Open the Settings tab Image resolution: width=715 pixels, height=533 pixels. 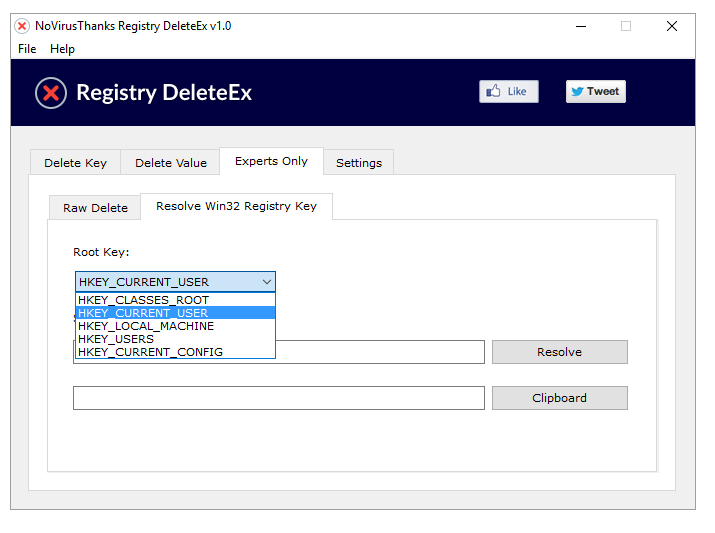click(x=359, y=163)
